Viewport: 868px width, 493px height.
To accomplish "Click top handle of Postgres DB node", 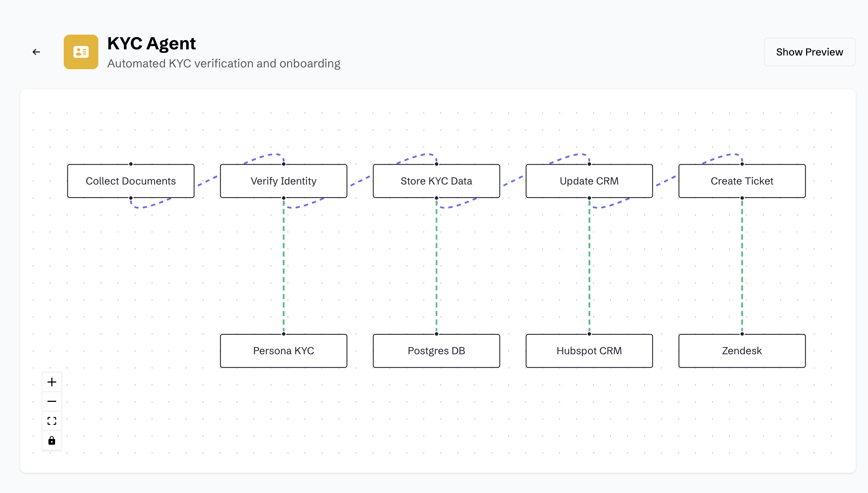I will click(437, 334).
